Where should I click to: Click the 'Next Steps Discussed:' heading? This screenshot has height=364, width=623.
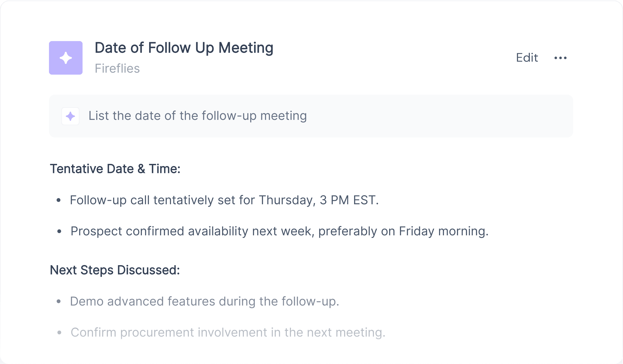point(115,270)
